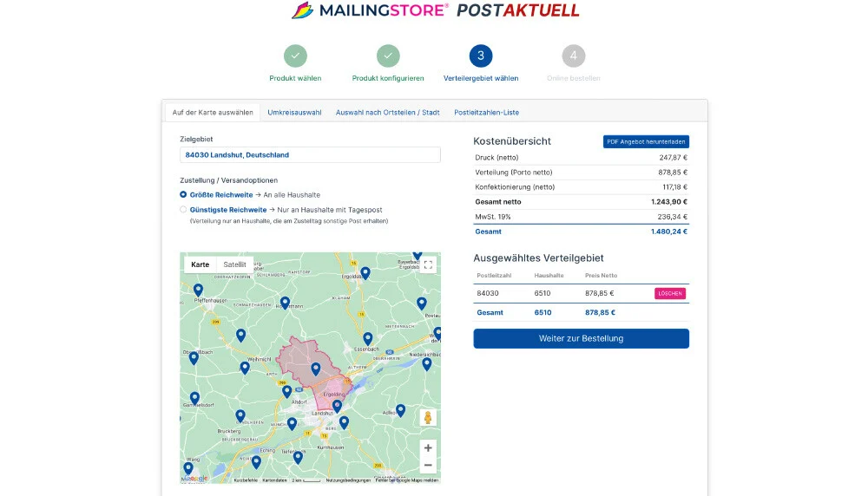Select Günstigste Reichweite delivery option
Viewport: 868px width, 496px height.
coord(183,210)
